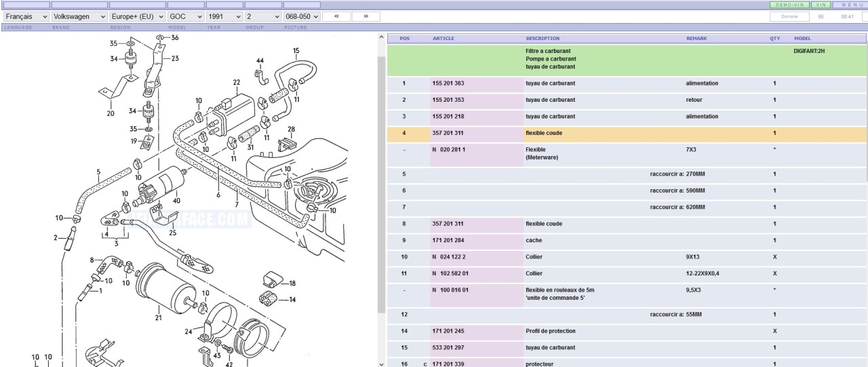Screen dimensions: 868x367
Task: Open the Group dropdown showing 2
Action: click(263, 16)
